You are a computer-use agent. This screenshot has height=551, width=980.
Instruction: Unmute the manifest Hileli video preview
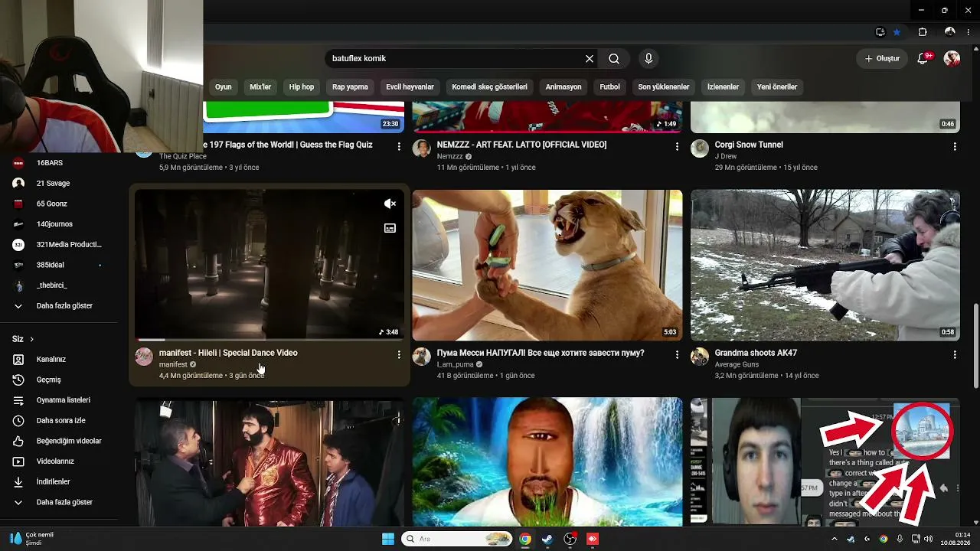390,204
